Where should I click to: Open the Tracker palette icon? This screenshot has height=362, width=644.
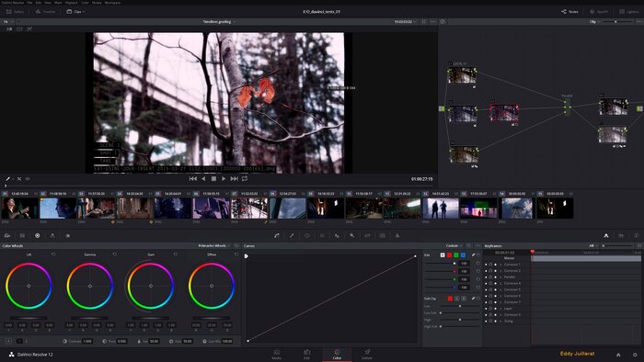click(322, 236)
